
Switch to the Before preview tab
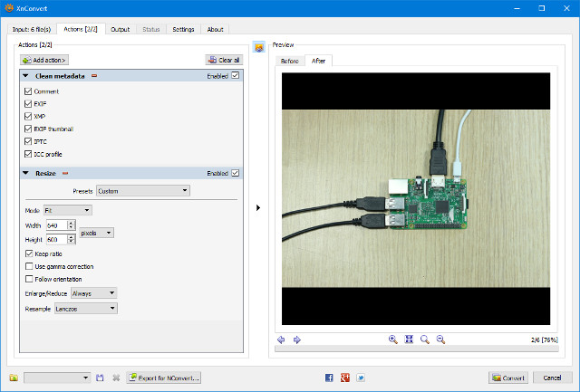pos(290,61)
